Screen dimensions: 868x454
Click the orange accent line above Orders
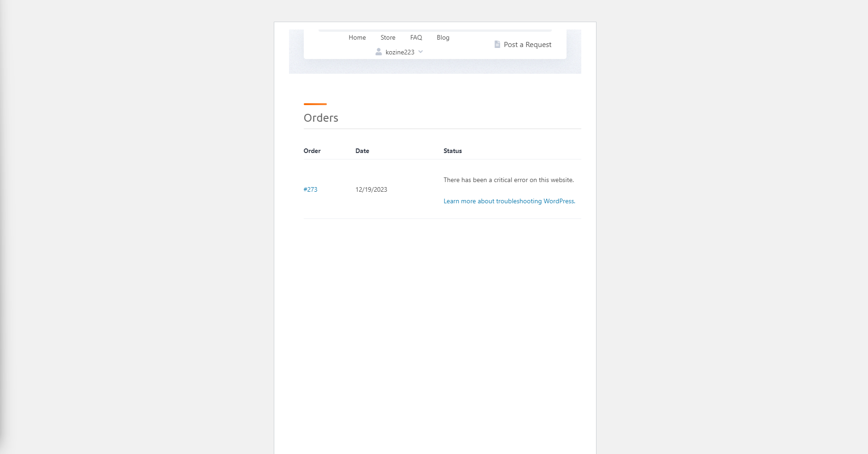coord(315,104)
